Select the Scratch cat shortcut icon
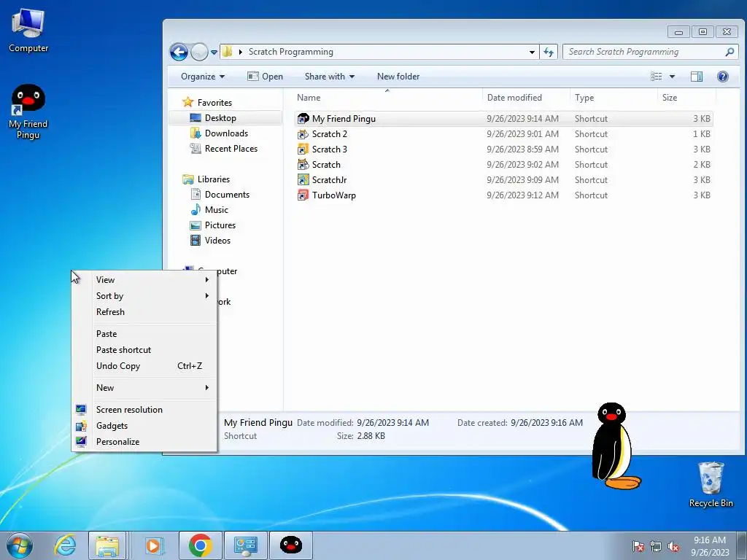747x560 pixels. click(303, 164)
